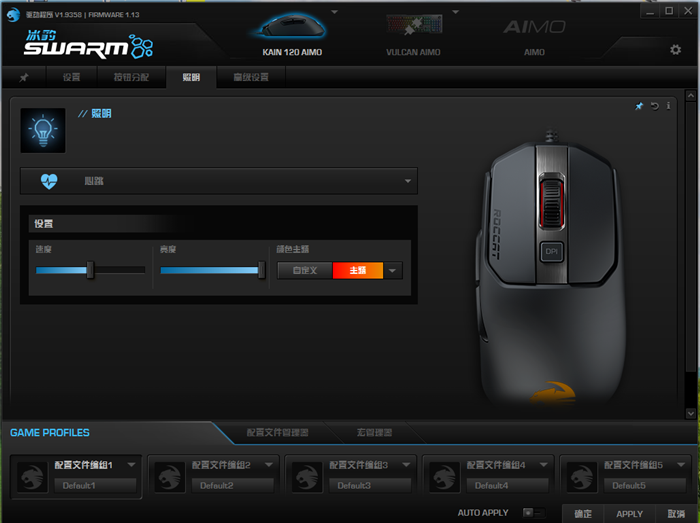This screenshot has width=700, height=523.
Task: Select the 自定义 custom color option
Action: coord(304,270)
